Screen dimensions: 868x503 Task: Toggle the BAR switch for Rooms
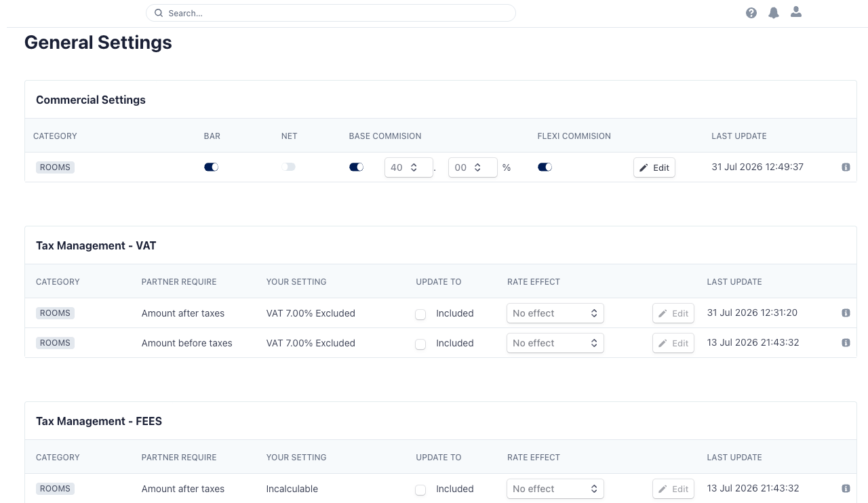tap(212, 167)
